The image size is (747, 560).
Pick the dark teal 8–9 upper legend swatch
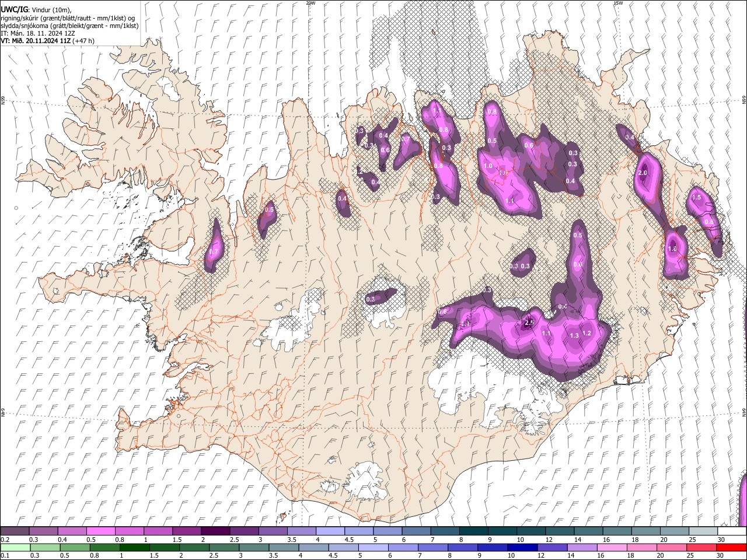click(x=474, y=531)
